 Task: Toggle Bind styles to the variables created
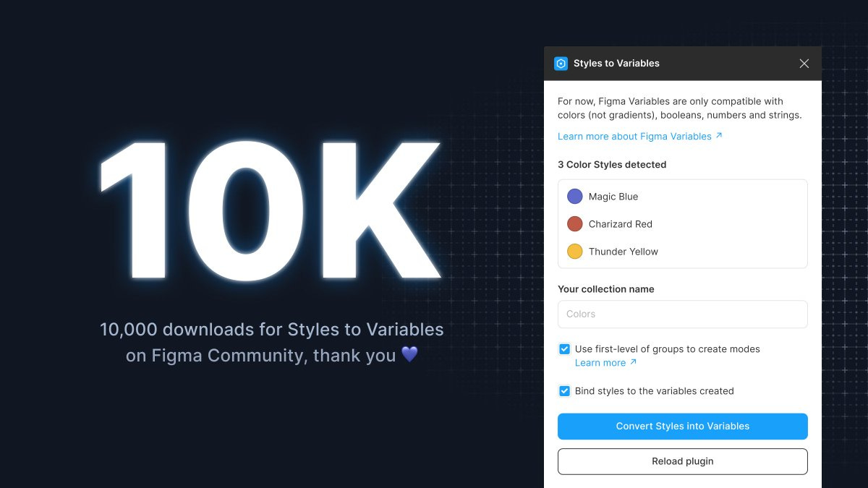click(x=564, y=391)
